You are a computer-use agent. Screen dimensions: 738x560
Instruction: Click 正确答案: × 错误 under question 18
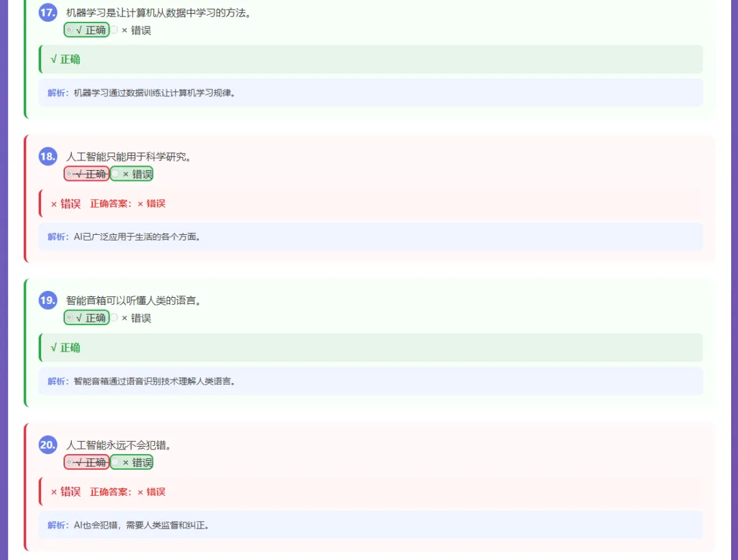point(128,204)
